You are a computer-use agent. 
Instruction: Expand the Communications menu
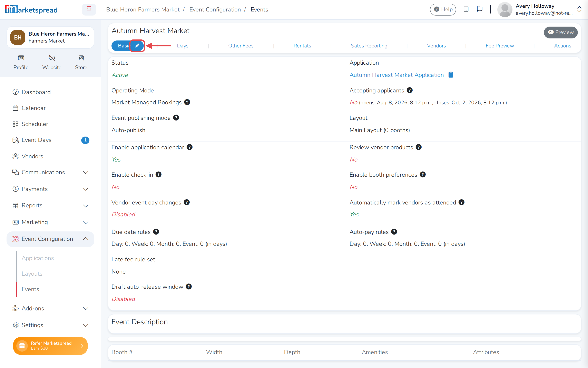(51, 172)
